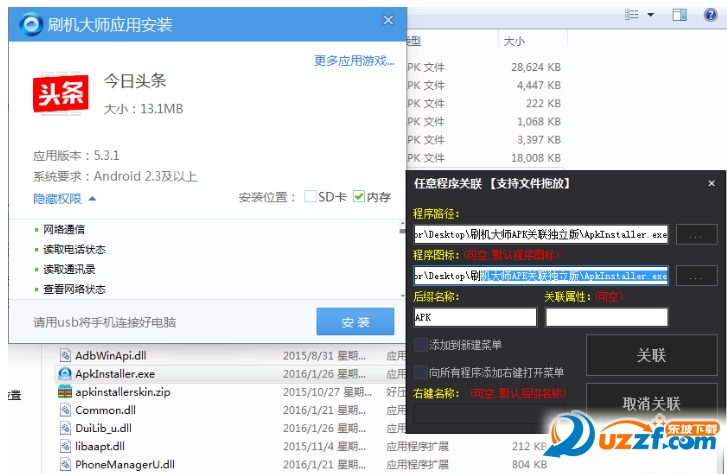The image size is (727, 474).
Task: Select the AdbWinApi.dll file icon
Action: [x=65, y=356]
